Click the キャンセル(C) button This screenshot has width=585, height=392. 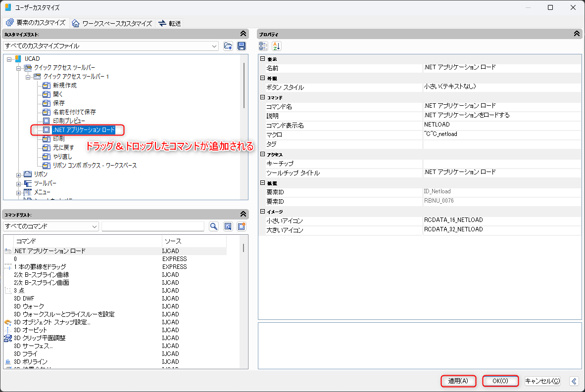click(542, 381)
